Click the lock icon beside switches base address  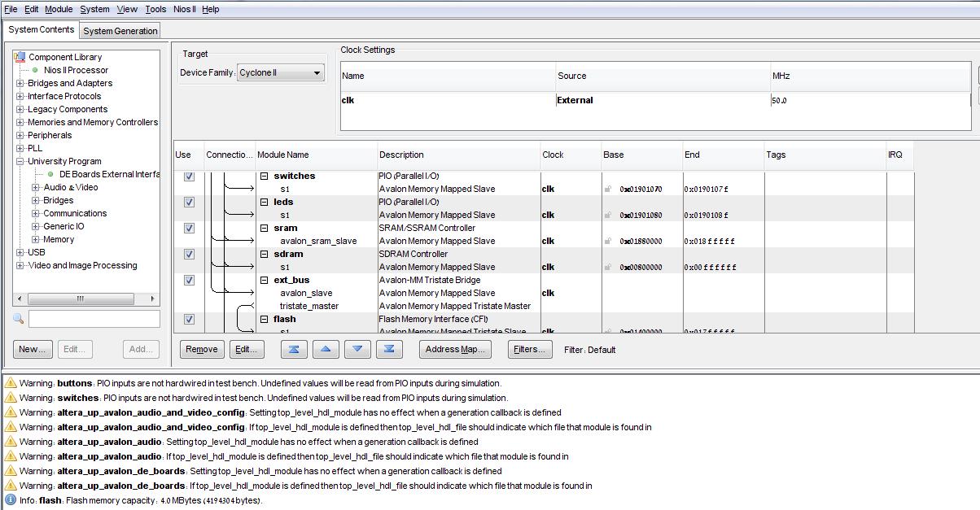(x=608, y=189)
